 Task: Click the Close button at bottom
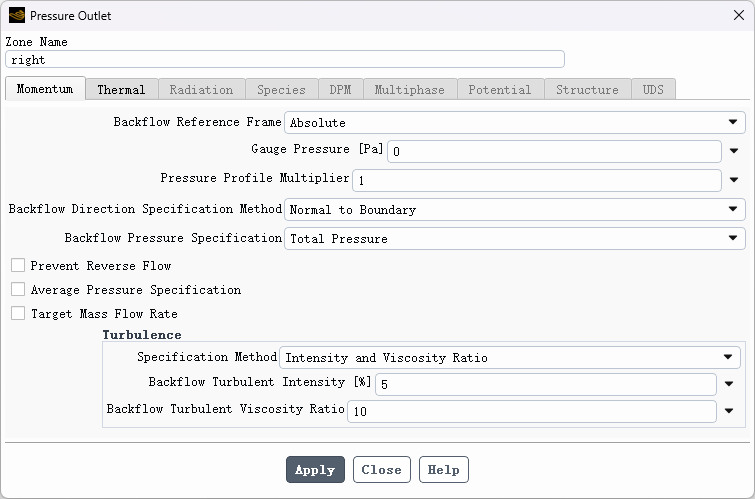[381, 470]
